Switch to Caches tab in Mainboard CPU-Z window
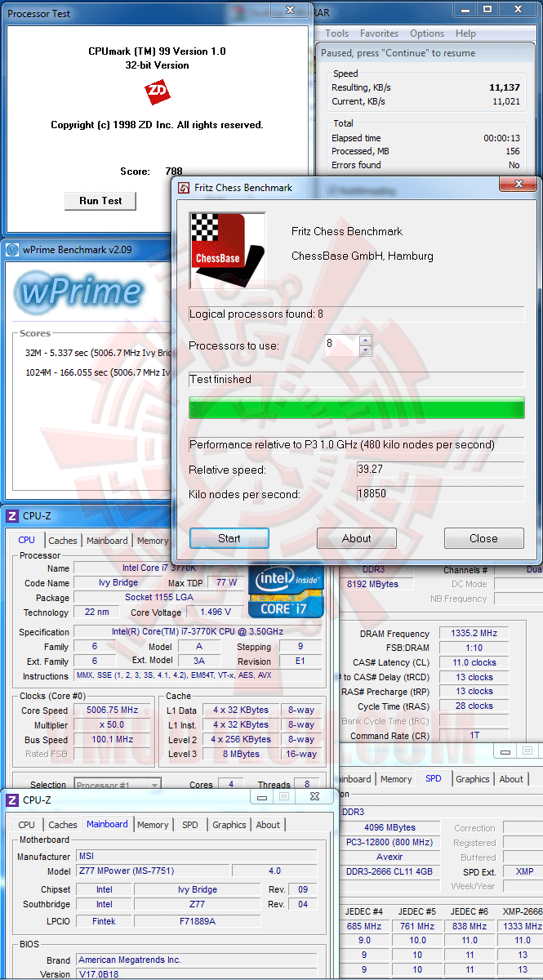 click(63, 825)
